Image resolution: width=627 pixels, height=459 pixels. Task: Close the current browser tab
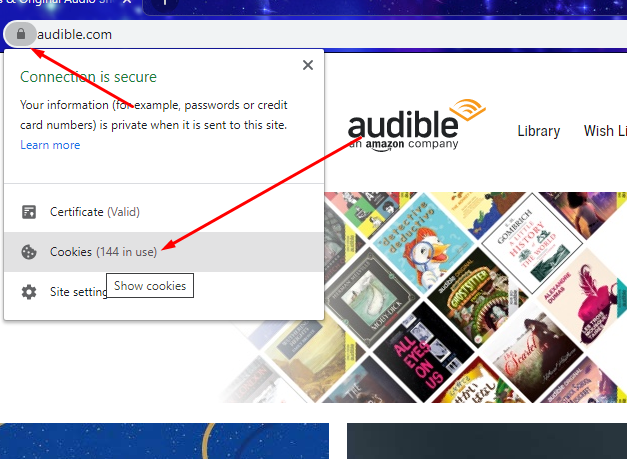(127, 2)
